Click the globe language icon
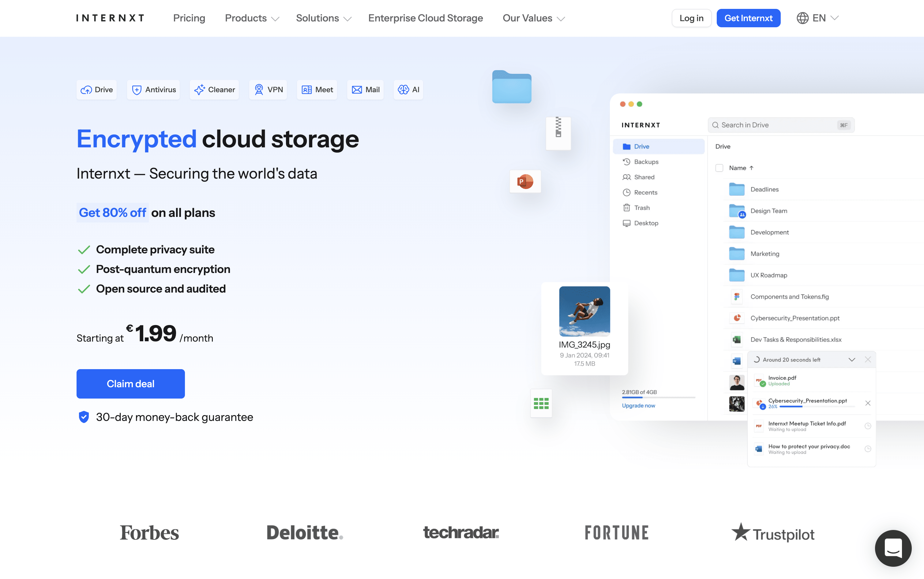This screenshot has height=579, width=924. click(802, 18)
